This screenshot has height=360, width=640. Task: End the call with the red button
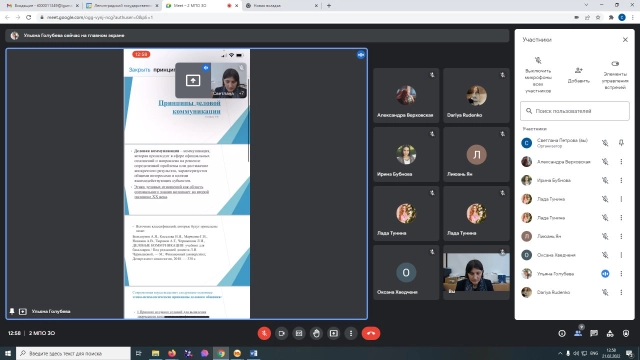click(371, 333)
